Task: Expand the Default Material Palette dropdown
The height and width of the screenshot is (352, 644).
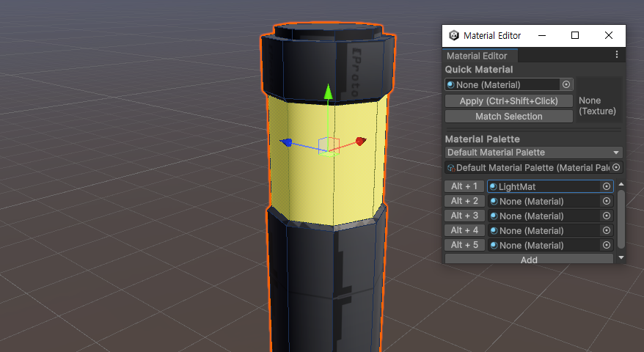Action: (x=534, y=153)
